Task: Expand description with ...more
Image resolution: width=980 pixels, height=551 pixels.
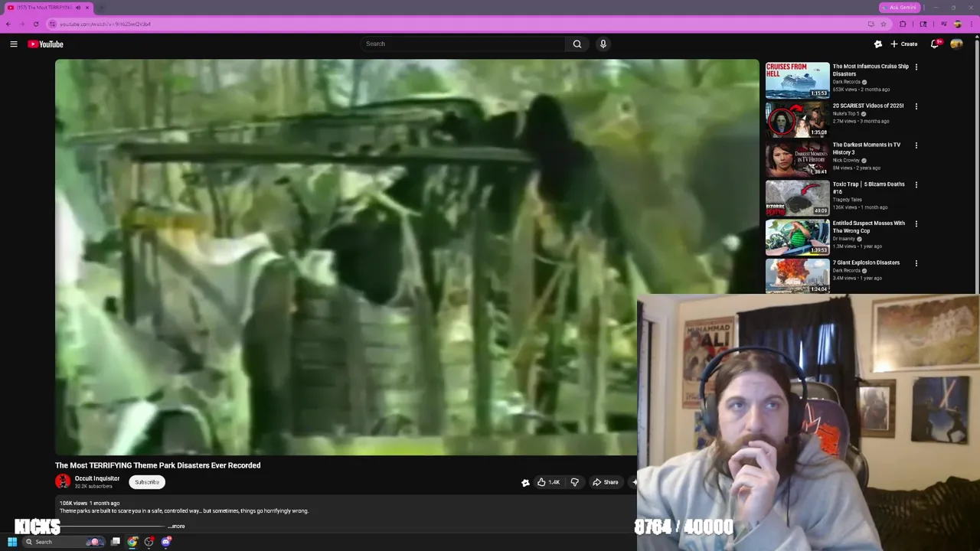Action: [177, 526]
